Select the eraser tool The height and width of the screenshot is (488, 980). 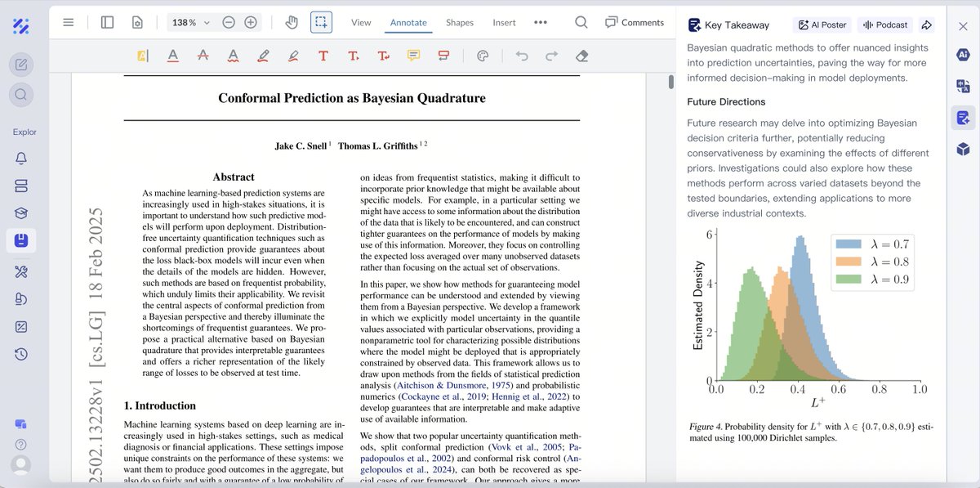(581, 56)
